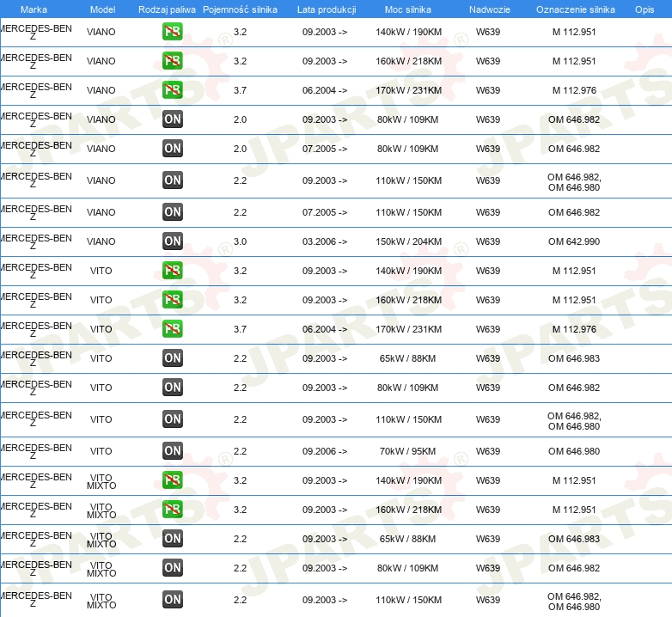
Task: Click PB petrol icon in Viano 160kW / 218KM row
Action: (172, 61)
